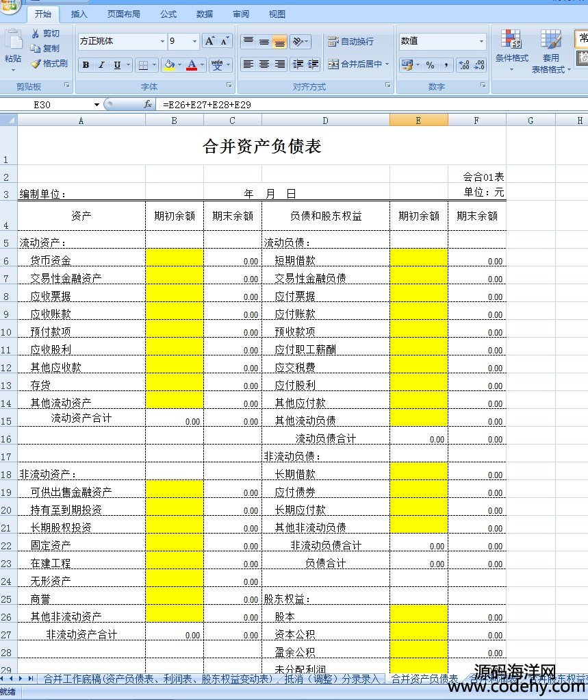588x700 pixels.
Task: Click first-sheet navigation arrow button
Action: (x=3, y=679)
